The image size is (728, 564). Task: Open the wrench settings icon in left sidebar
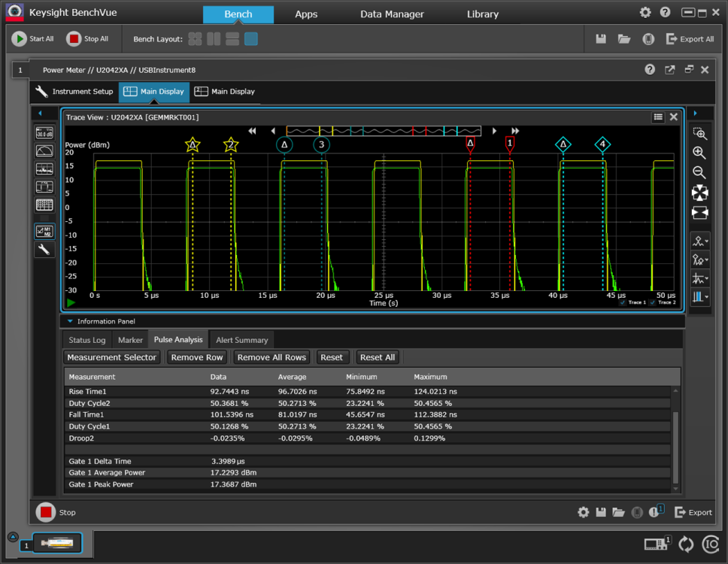click(x=44, y=250)
